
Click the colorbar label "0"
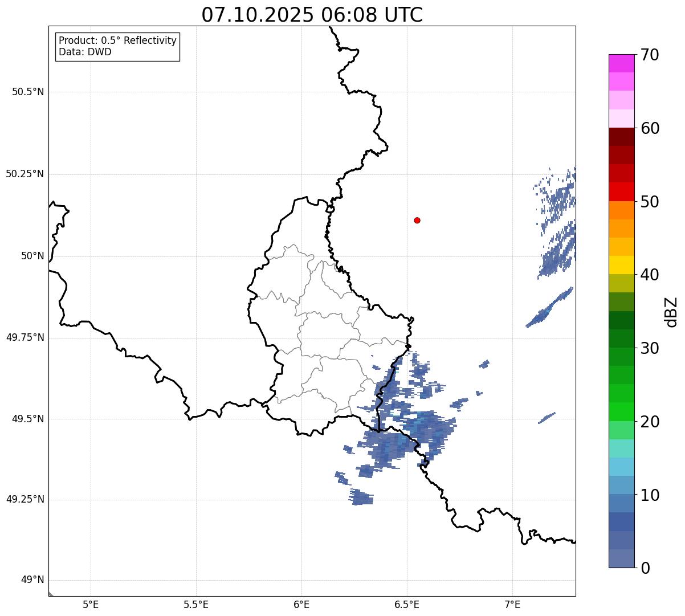(x=645, y=568)
